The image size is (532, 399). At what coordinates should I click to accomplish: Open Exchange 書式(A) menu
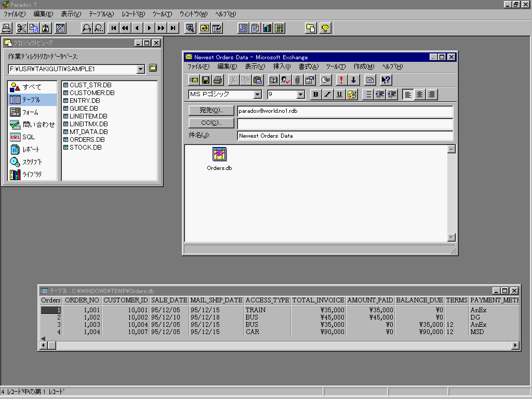(309, 66)
